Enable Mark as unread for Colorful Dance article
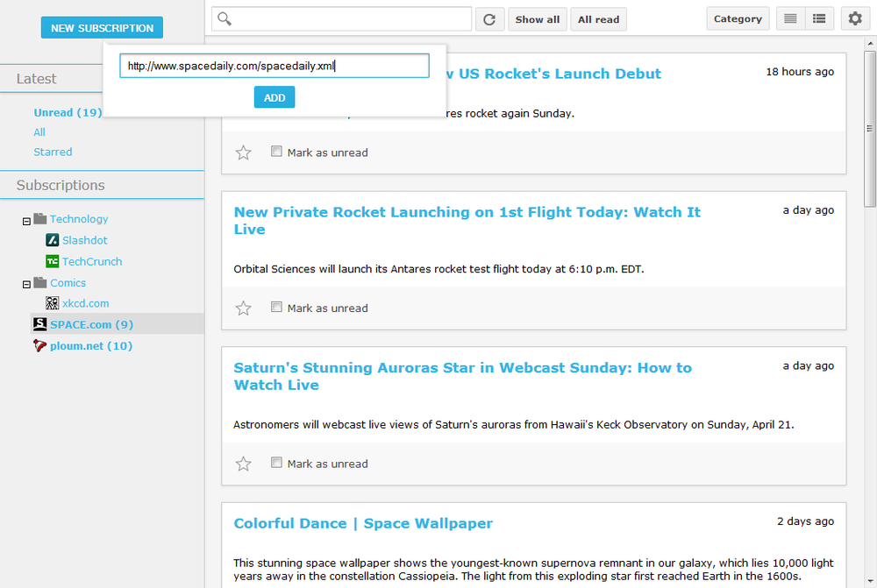Viewport: 877px width, 588px height. [x=276, y=585]
